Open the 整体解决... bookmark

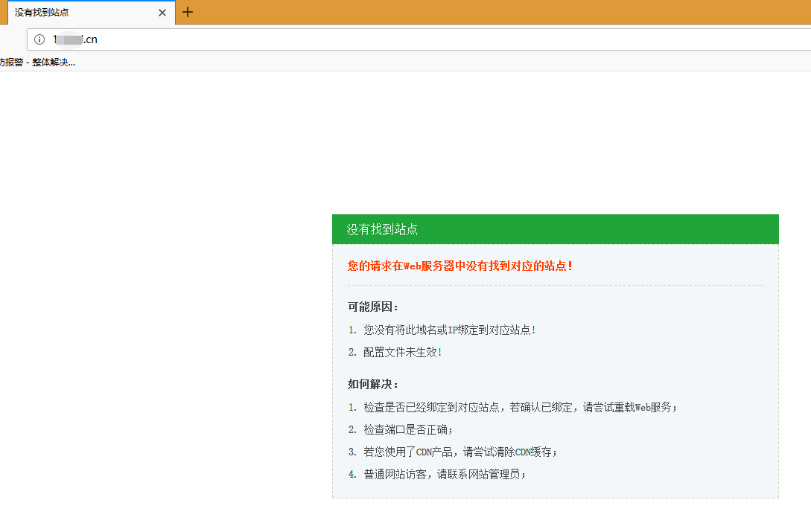click(x=37, y=63)
